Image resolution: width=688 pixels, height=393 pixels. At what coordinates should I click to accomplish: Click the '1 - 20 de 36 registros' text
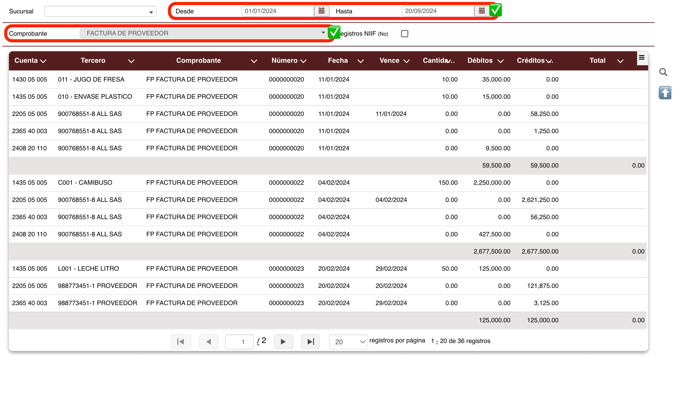click(461, 341)
